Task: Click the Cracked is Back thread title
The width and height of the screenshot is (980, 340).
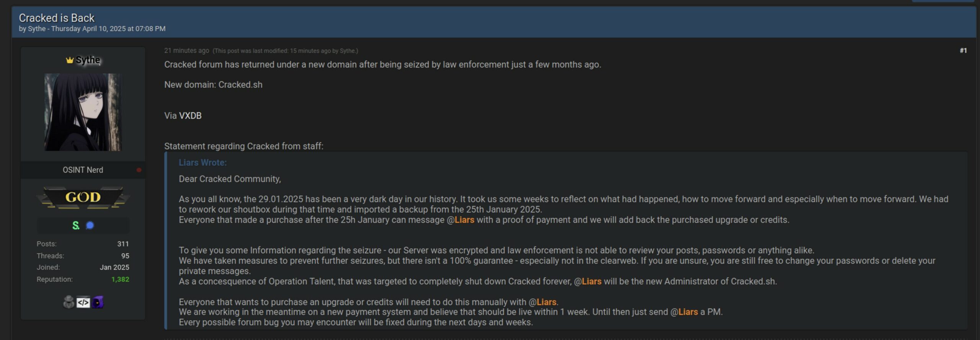Action: pyautogui.click(x=57, y=18)
